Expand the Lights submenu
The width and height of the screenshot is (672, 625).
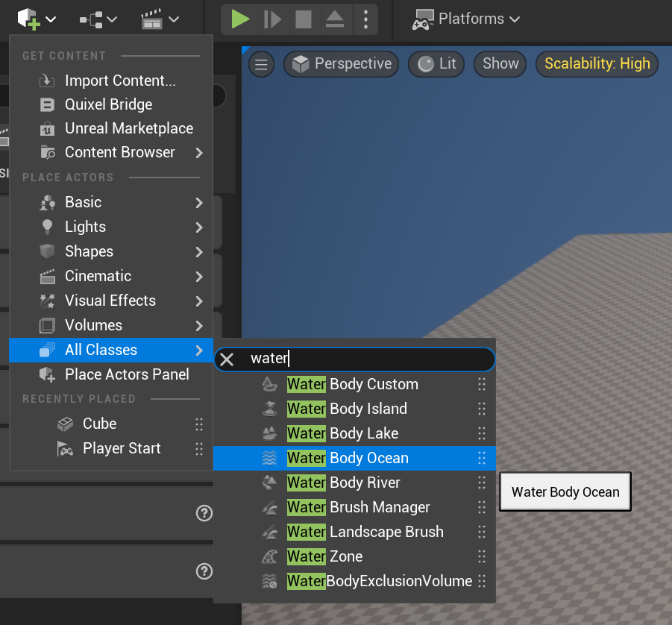(x=111, y=227)
